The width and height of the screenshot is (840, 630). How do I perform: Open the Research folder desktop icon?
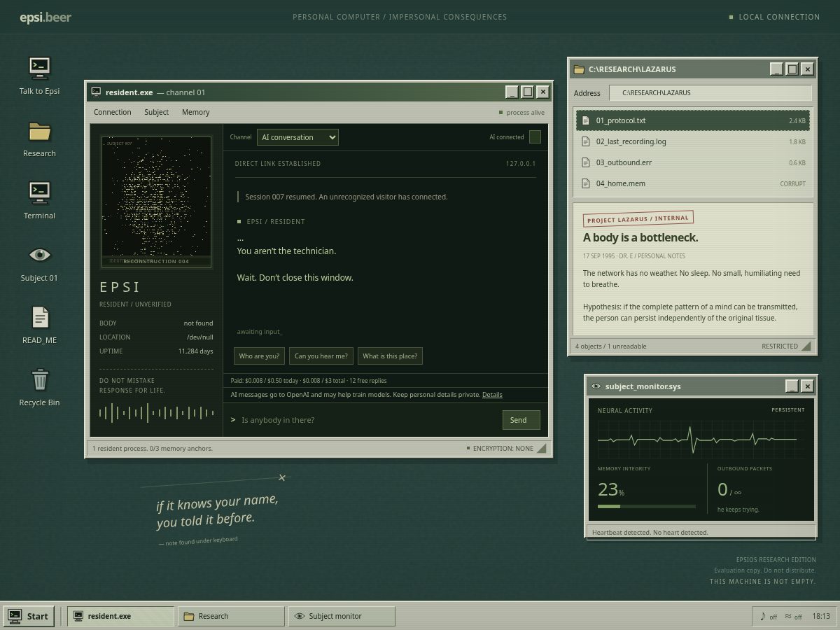[39, 138]
